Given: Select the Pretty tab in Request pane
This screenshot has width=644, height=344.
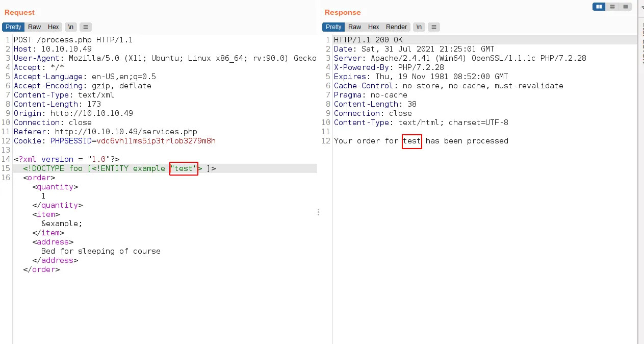Looking at the screenshot, I should 13,27.
